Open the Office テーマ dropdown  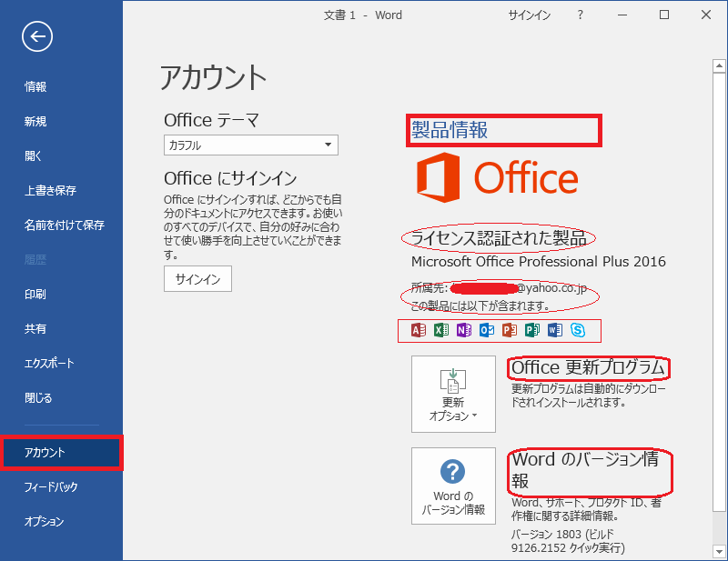(251, 145)
